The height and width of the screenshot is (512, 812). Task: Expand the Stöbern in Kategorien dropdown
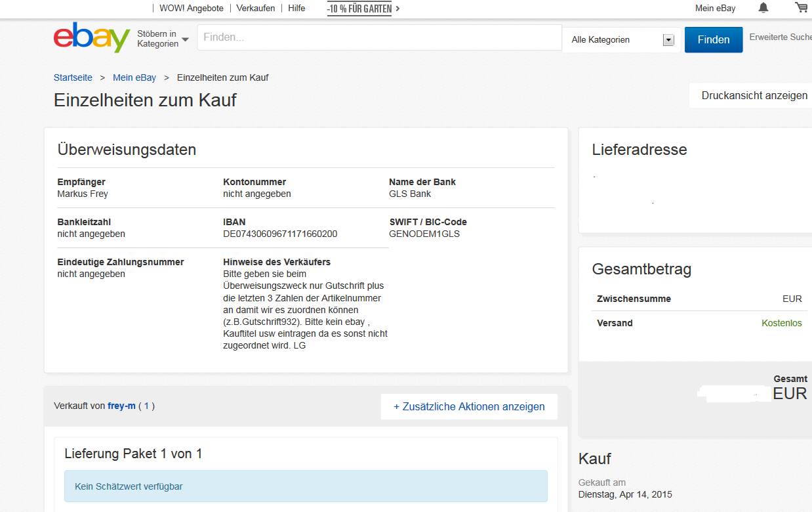pos(163,39)
